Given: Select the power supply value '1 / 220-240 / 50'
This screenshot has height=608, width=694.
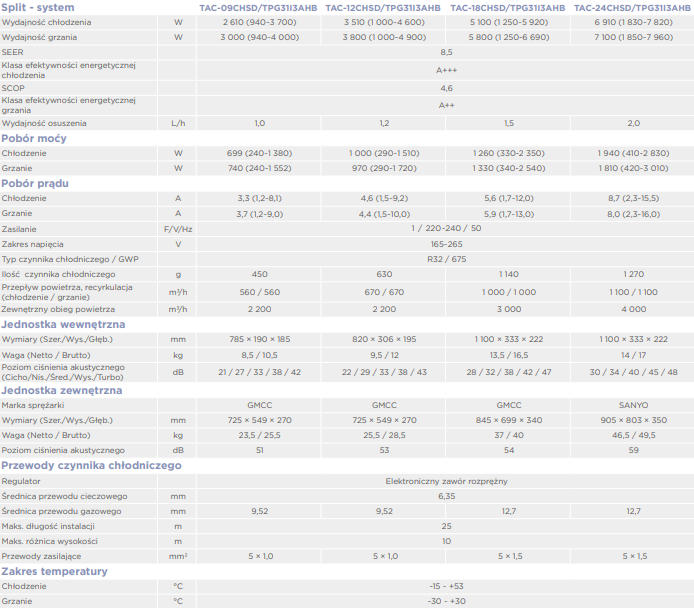Looking at the screenshot, I should [446, 228].
